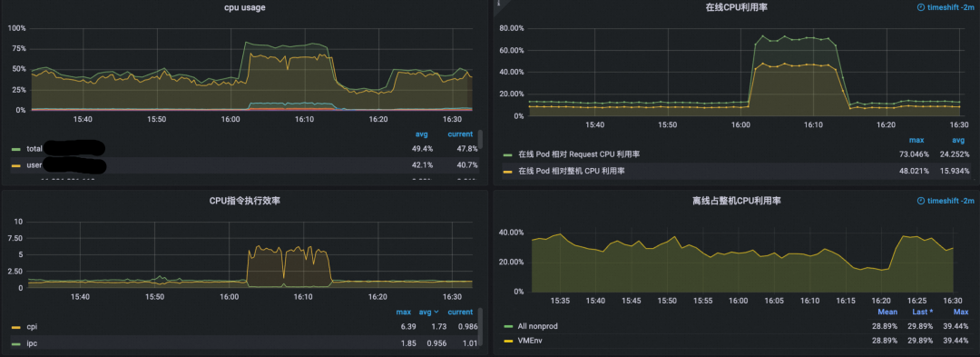This screenshot has width=980, height=357.
Task: Open the CPU指令执行效率 panel title menu
Action: [244, 201]
